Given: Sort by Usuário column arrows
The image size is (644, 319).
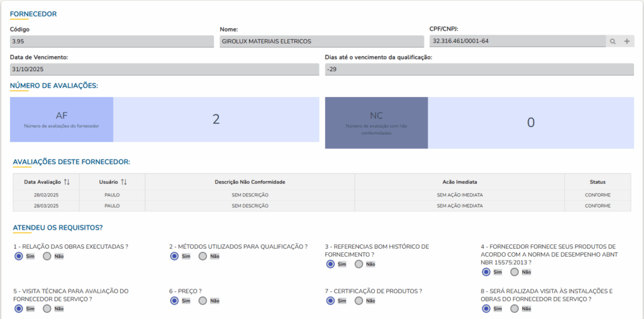Looking at the screenshot, I should point(124,182).
